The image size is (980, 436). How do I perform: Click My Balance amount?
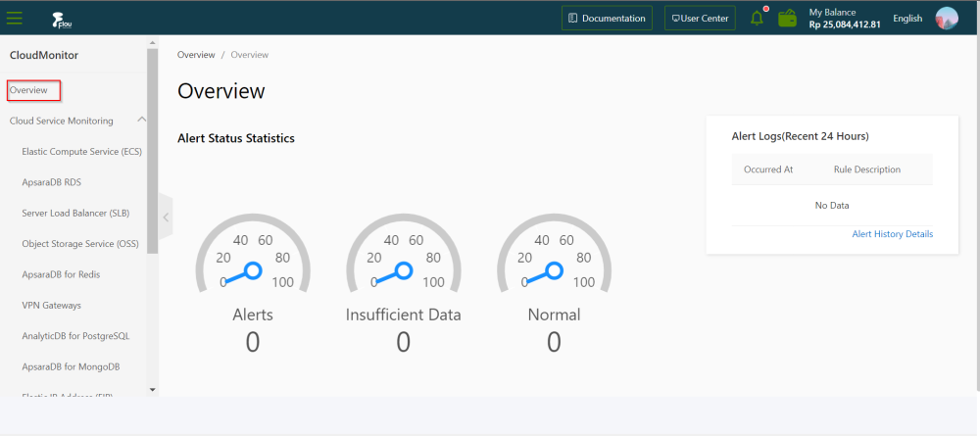pos(845,24)
